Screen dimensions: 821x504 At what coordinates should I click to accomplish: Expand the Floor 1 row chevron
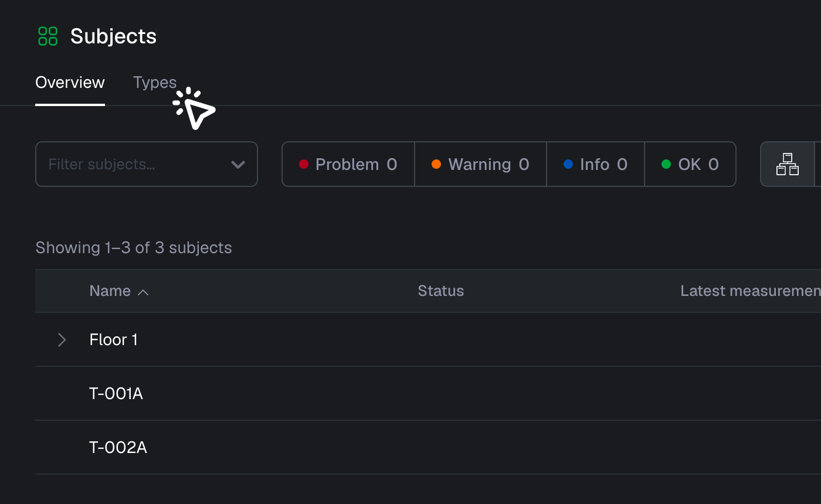[62, 340]
